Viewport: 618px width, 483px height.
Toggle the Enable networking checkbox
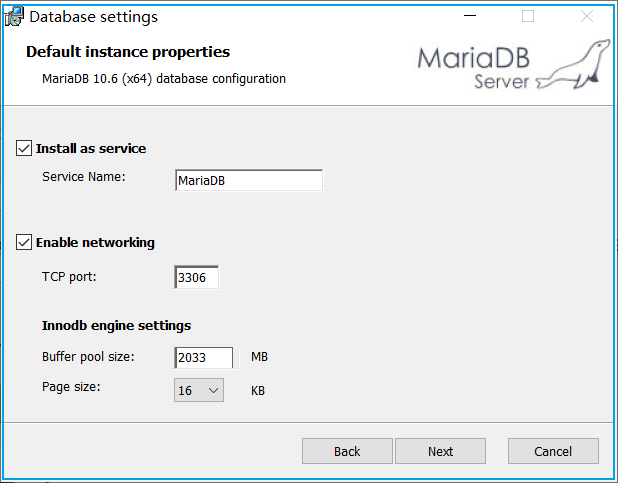click(24, 242)
